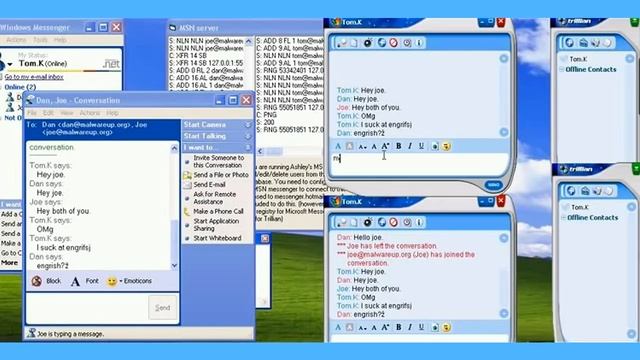Click Send a File or Photo icon
Screen dimensions: 640x360
point(187,175)
